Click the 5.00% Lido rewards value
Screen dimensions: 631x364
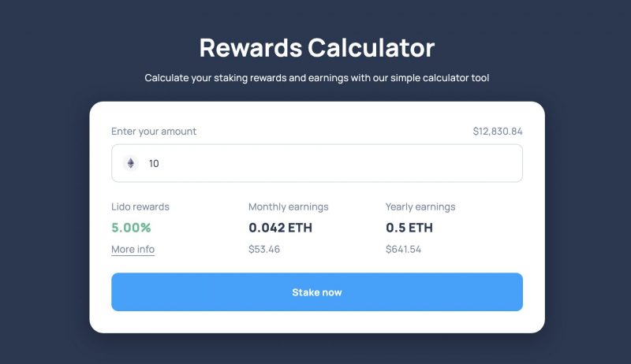tap(131, 228)
